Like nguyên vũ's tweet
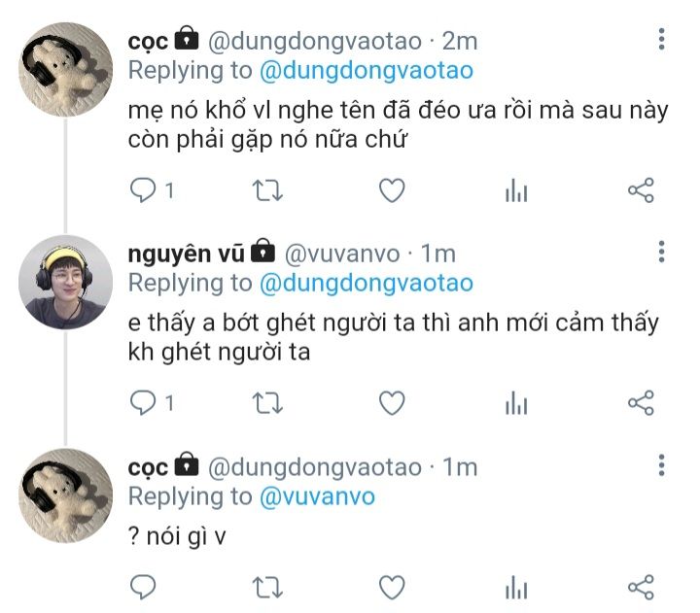The height and width of the screenshot is (613, 700). pos(391,402)
